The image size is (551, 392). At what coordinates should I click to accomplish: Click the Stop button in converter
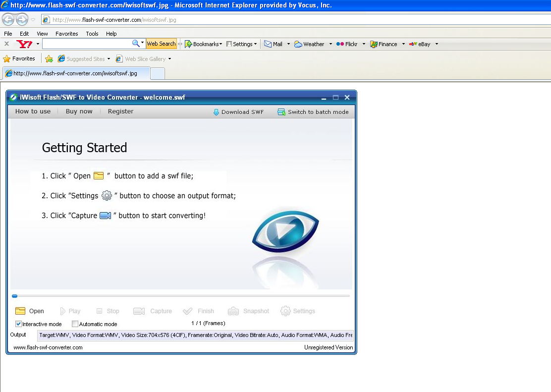point(108,311)
